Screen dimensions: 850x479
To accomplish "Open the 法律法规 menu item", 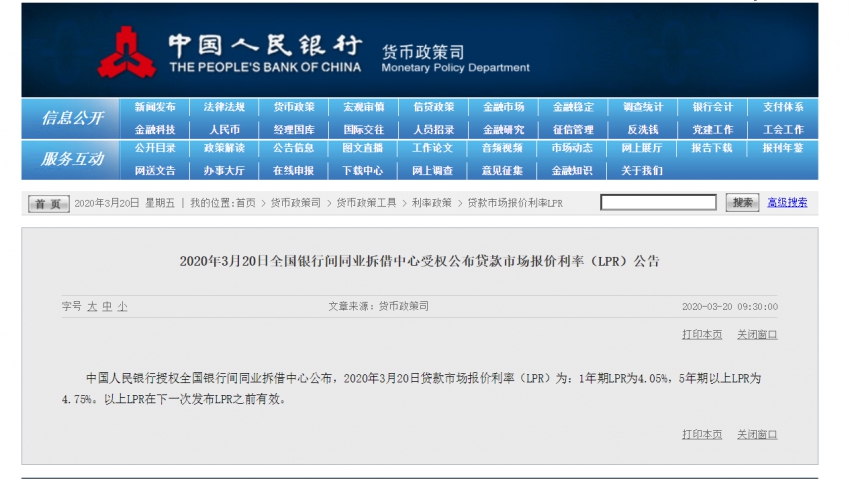I will (x=224, y=107).
